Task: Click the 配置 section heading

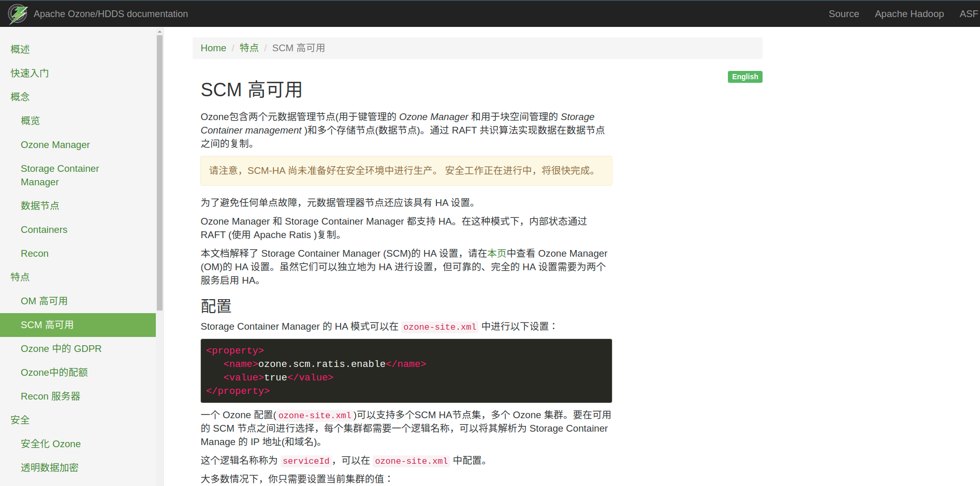Action: click(216, 306)
